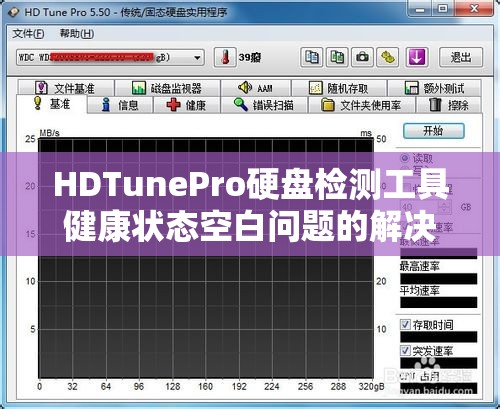Switch to the AAM tab
Image resolution: width=500 pixels, height=409 pixels.
(256, 88)
